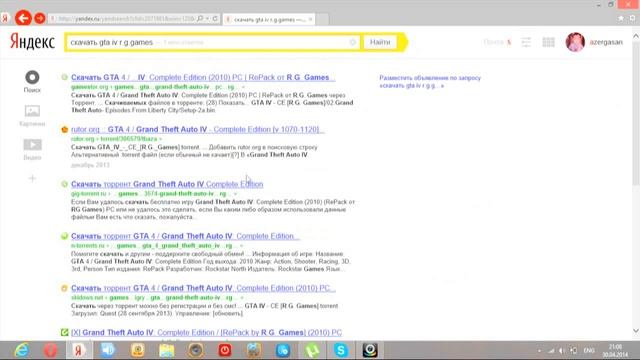
Task: Click the 'декабрь 2013' date text
Action: (x=90, y=165)
